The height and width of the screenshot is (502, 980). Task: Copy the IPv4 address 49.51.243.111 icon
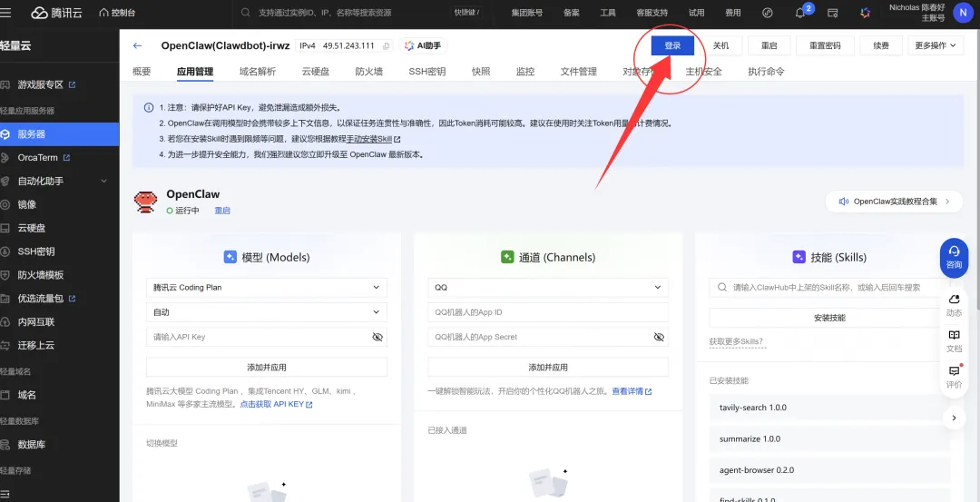[387, 46]
